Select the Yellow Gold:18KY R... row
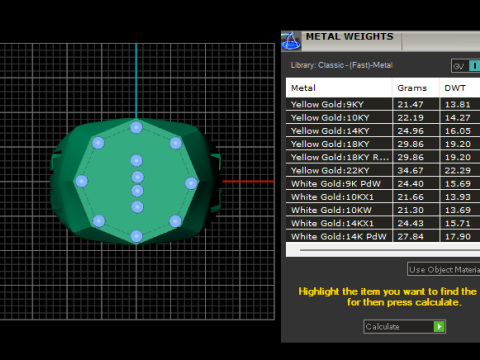480x360 pixels. tap(383, 157)
